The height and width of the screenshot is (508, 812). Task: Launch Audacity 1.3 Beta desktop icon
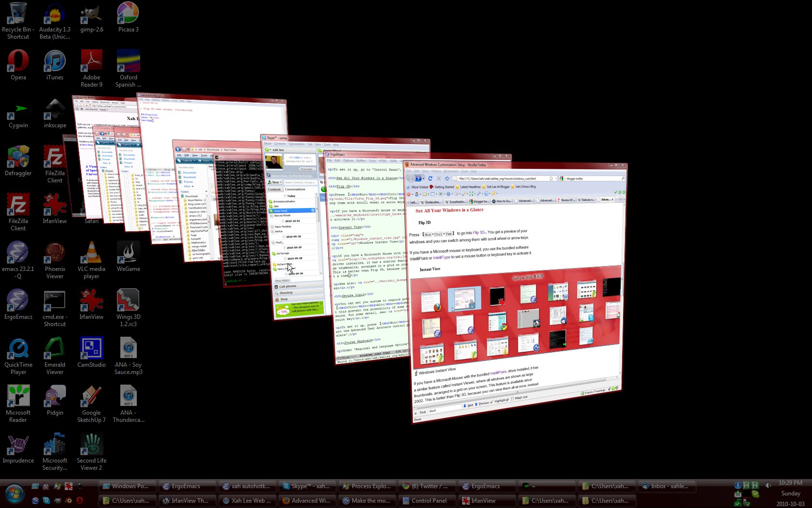55,20
